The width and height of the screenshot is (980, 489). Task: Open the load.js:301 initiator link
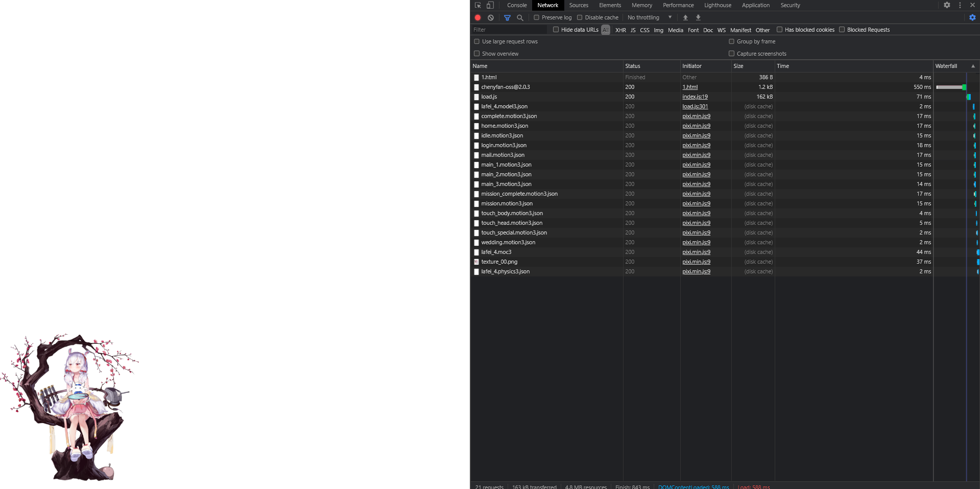(695, 106)
